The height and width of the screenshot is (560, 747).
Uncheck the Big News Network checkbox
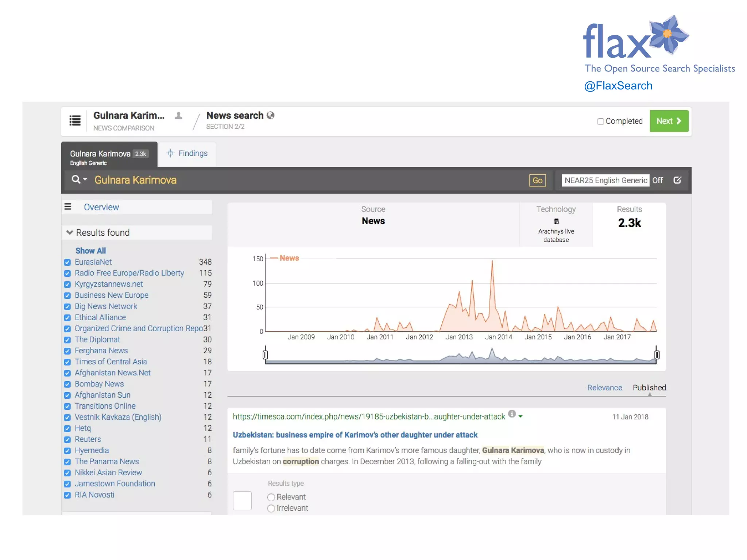click(x=67, y=306)
